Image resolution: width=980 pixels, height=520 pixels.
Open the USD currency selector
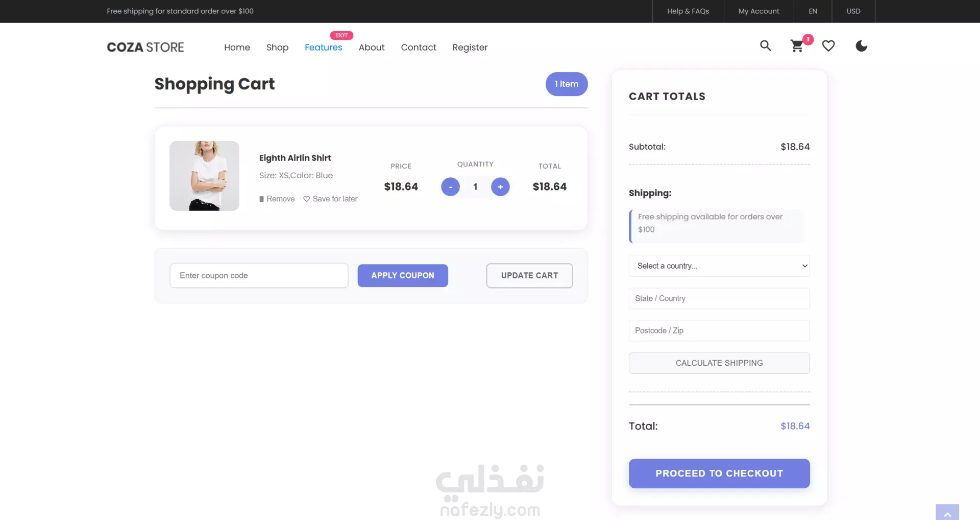tap(853, 11)
